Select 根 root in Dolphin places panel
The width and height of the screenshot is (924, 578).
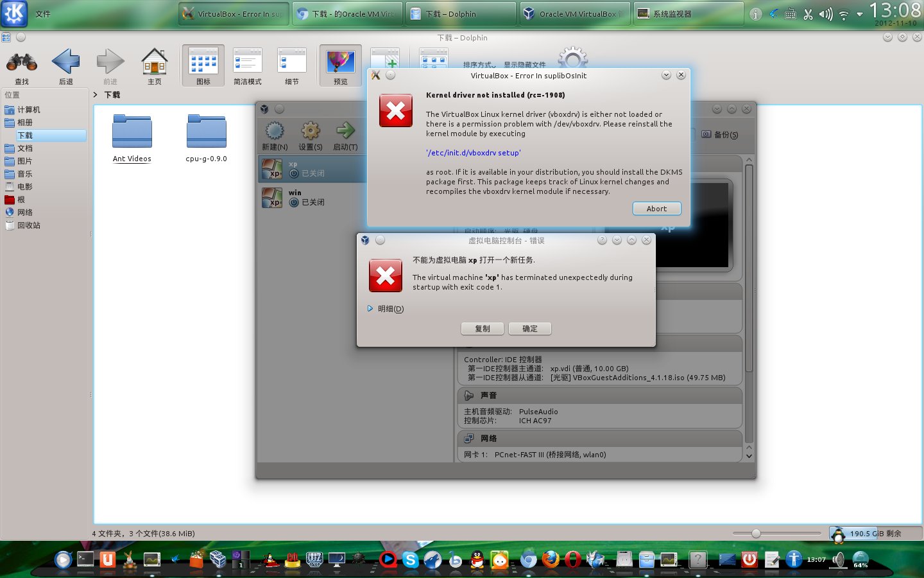(x=45, y=200)
